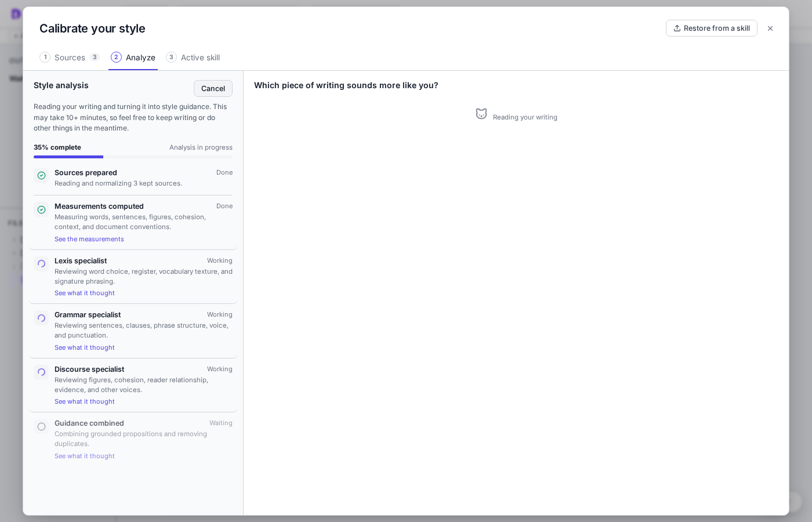Click the Sources prepared row title
Image resolution: width=812 pixels, height=522 pixels.
coord(86,173)
